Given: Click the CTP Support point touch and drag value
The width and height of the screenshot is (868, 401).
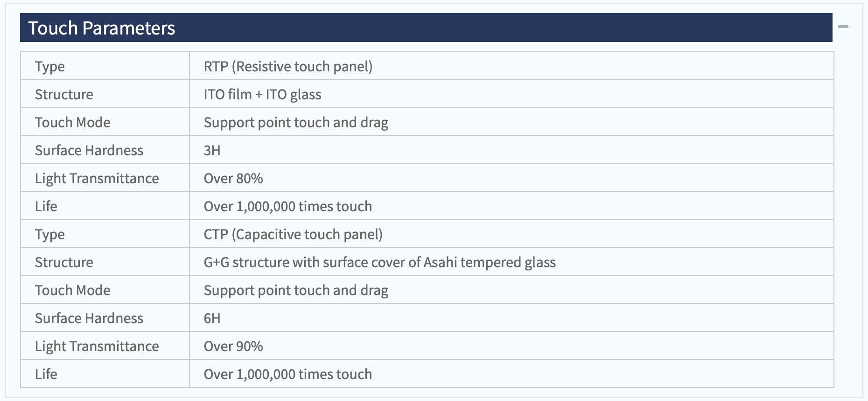Looking at the screenshot, I should [296, 290].
